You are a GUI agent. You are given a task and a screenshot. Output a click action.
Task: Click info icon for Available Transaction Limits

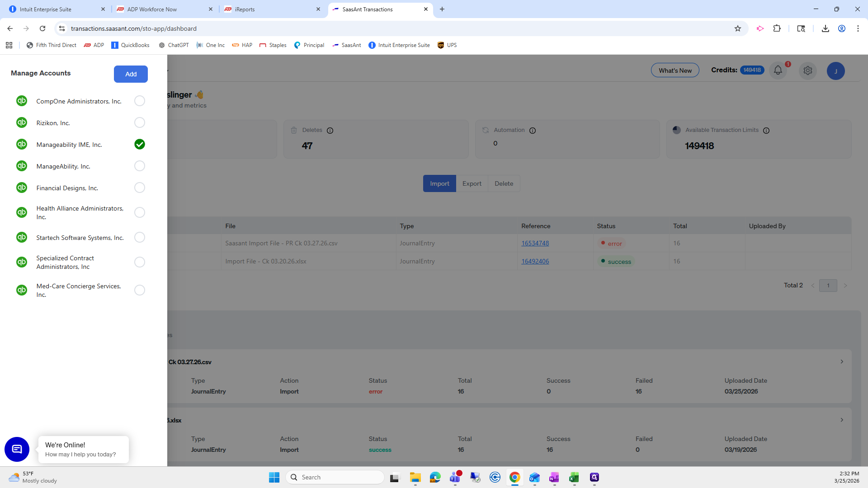click(766, 131)
